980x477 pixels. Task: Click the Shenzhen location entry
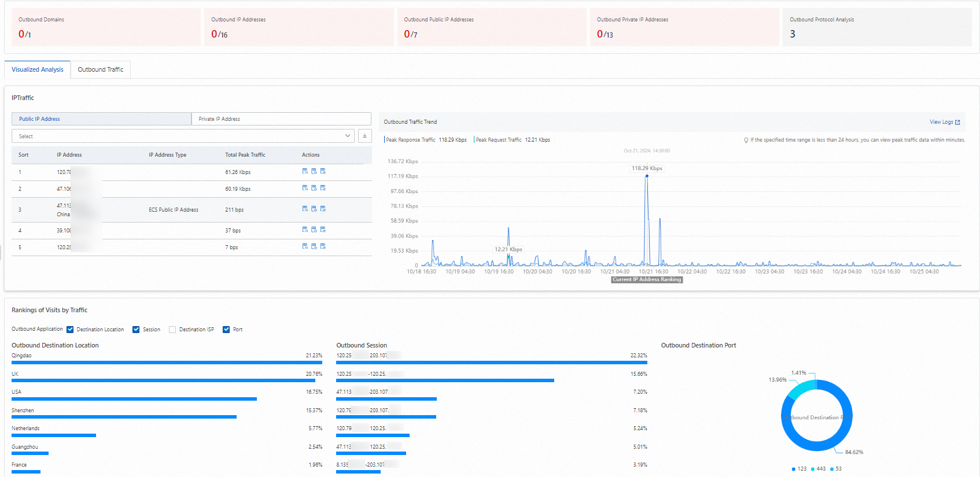[x=23, y=411]
